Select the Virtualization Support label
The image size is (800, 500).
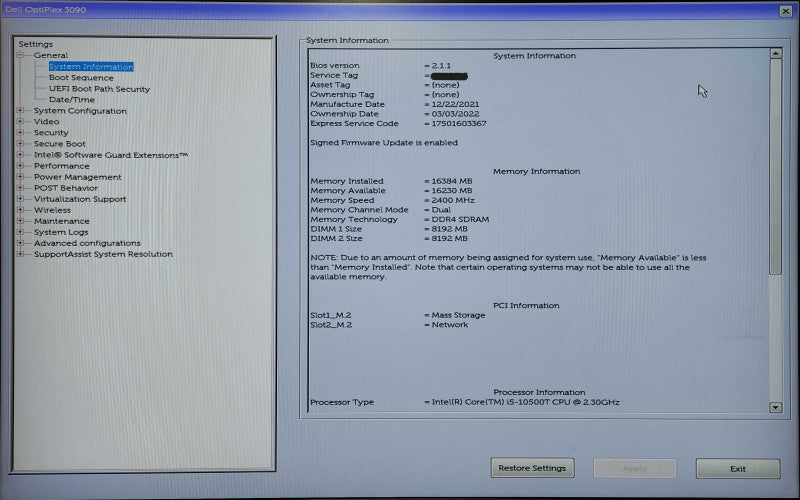click(x=80, y=199)
